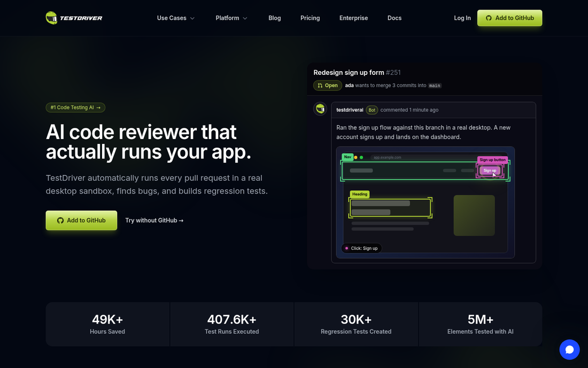Screen dimensions: 588x368
Task: Open the chat widget bubble
Action: pos(569,349)
